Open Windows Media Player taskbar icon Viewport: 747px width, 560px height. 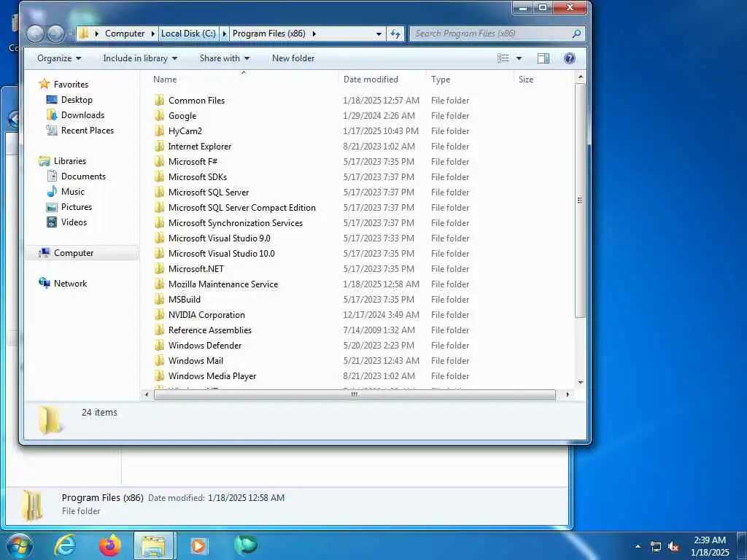(x=198, y=545)
